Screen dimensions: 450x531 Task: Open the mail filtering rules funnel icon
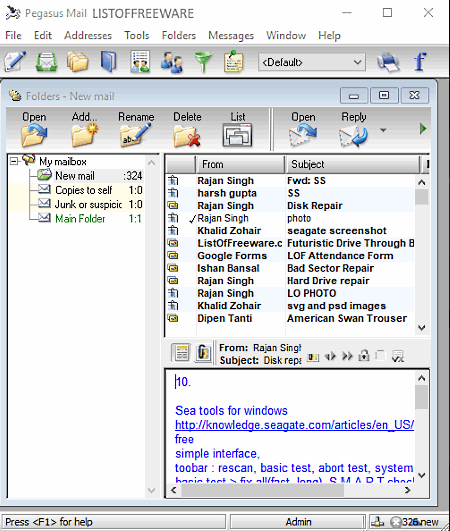click(x=203, y=62)
